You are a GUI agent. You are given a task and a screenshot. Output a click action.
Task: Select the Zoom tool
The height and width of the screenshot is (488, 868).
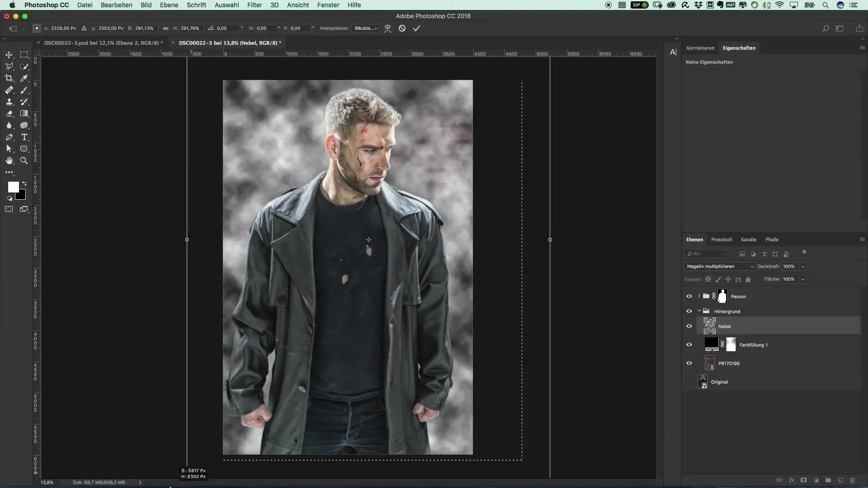[x=24, y=160]
